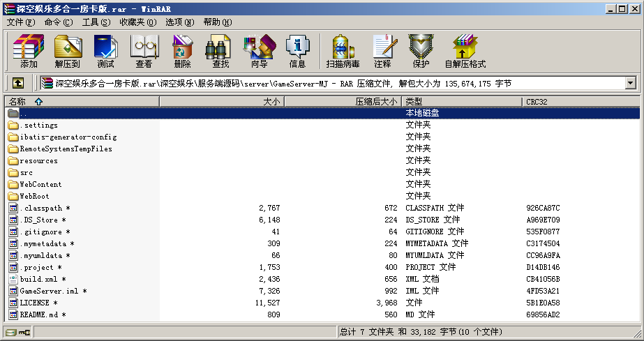Open the 查看 (View) toolbar tool
Image resolution: width=644 pixels, height=341 pixels.
[144, 51]
